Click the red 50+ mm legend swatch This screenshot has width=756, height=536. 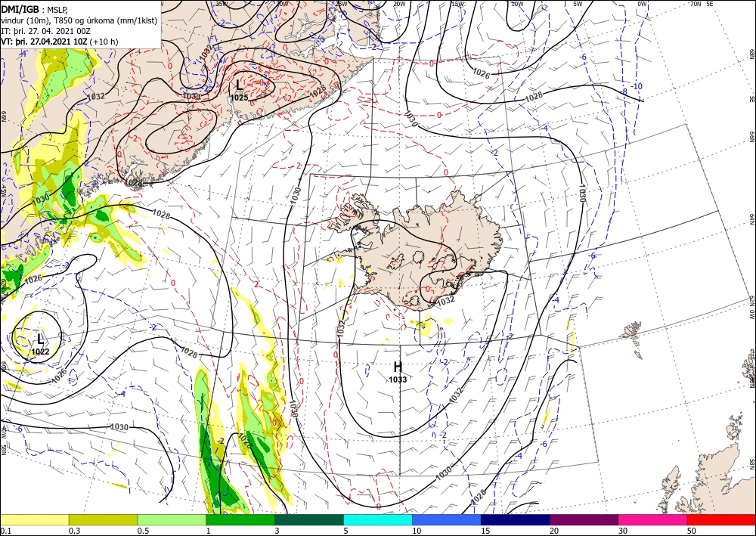[721, 519]
